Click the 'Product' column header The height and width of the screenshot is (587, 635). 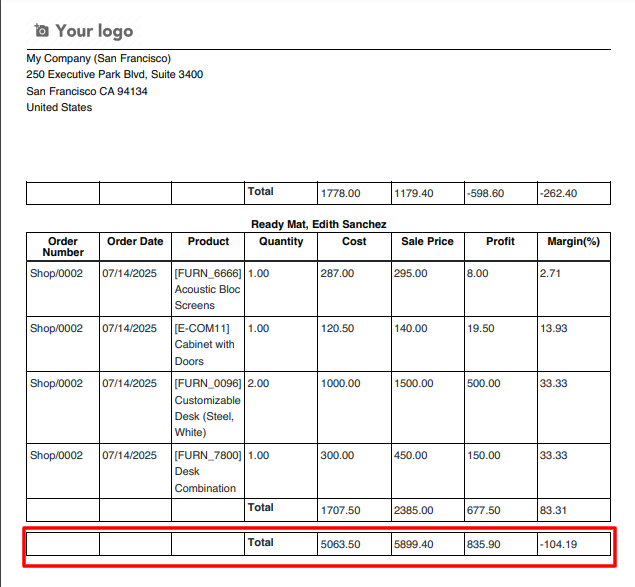(208, 241)
